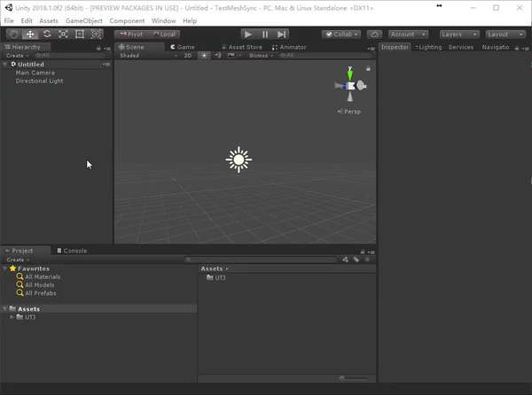Switch to the Game tab
The width and height of the screenshot is (532, 395).
pos(183,47)
